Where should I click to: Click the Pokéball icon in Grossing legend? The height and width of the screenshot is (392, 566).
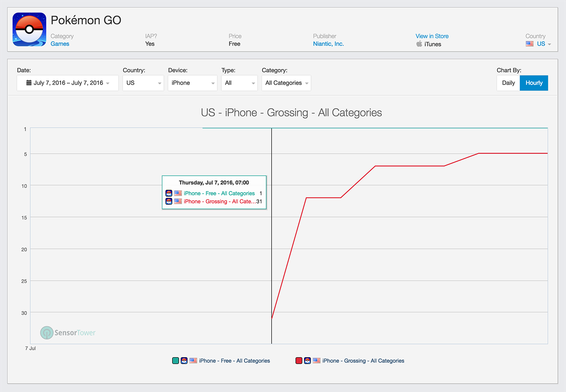pos(308,361)
